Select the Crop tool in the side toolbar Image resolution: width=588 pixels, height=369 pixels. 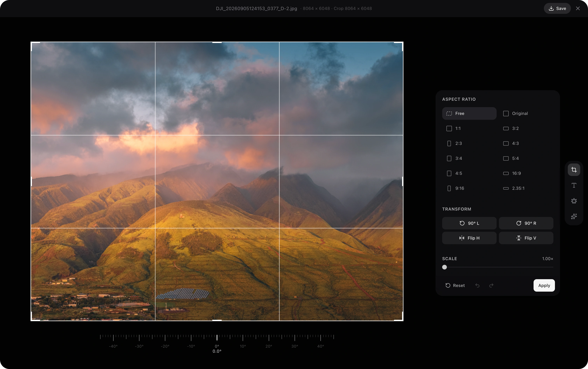tap(574, 170)
